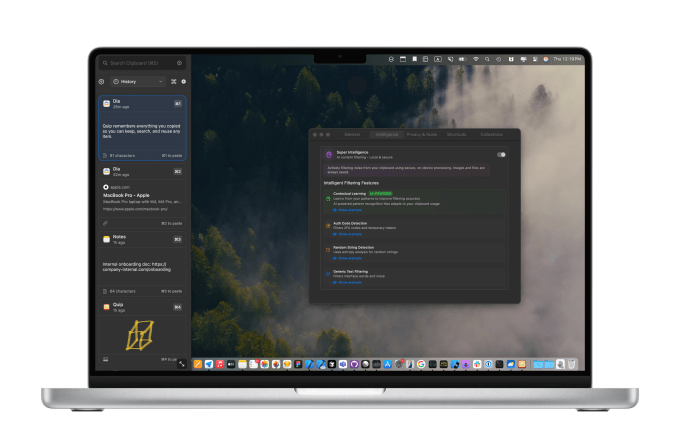Image resolution: width=680 pixels, height=425 pixels.
Task: Click the ⌘3 shortcut badge
Action: [178, 239]
